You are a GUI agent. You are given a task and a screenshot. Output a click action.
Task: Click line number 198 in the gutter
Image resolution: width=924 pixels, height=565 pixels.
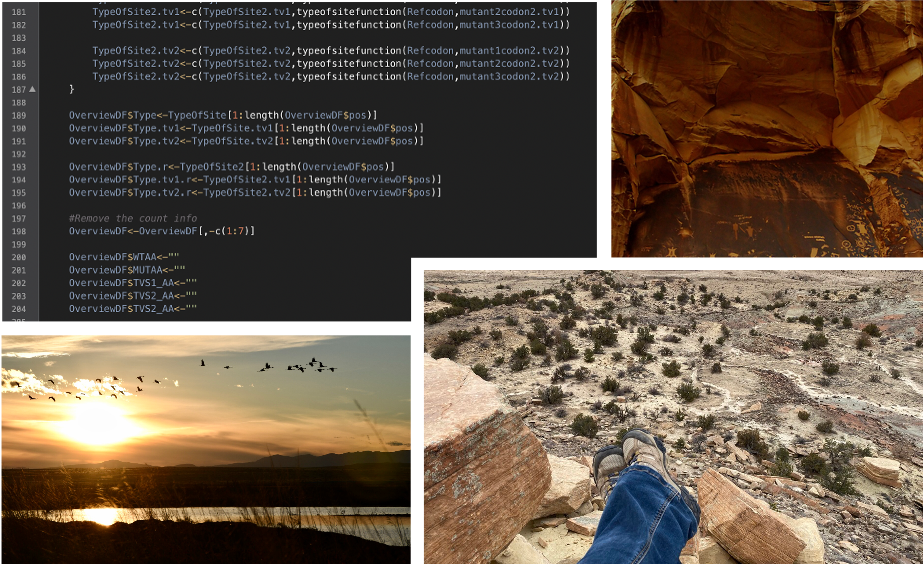pyautogui.click(x=19, y=232)
